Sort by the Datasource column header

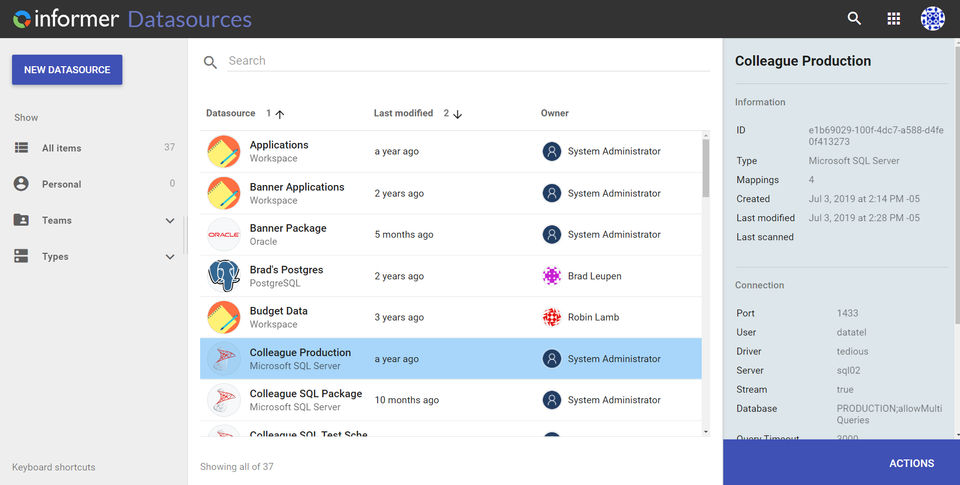(231, 114)
